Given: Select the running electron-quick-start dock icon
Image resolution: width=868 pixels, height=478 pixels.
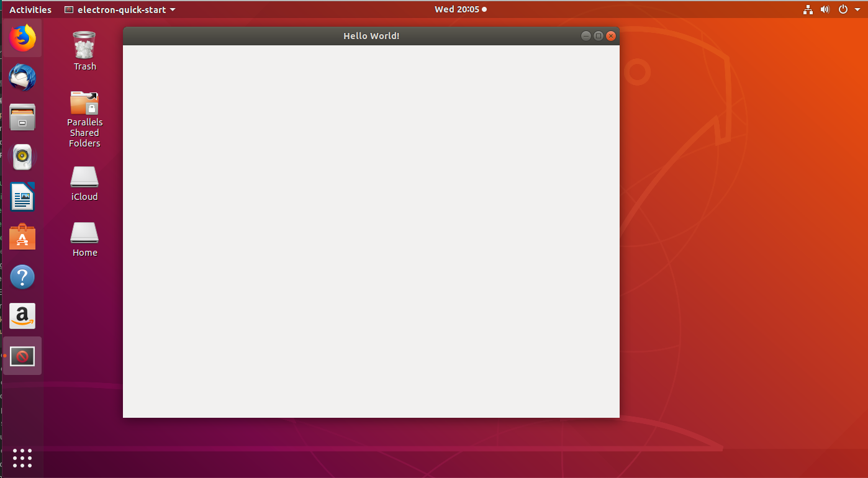Looking at the screenshot, I should pos(22,356).
